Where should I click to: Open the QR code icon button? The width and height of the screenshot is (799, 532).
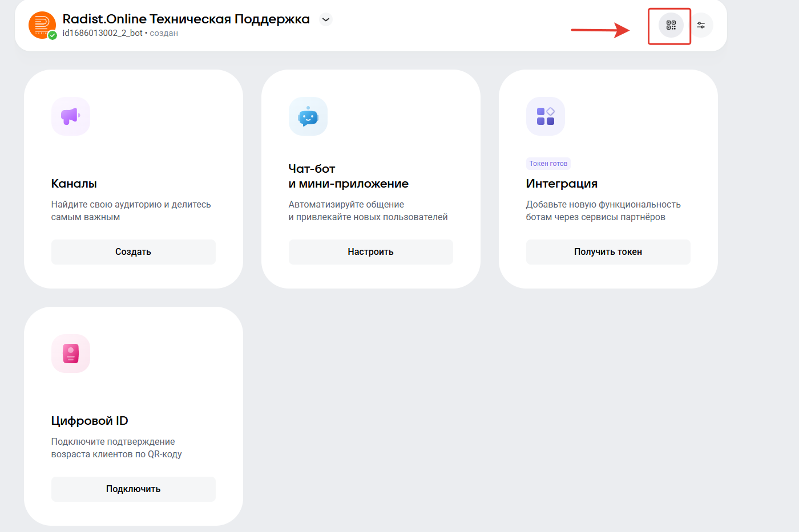tap(671, 25)
